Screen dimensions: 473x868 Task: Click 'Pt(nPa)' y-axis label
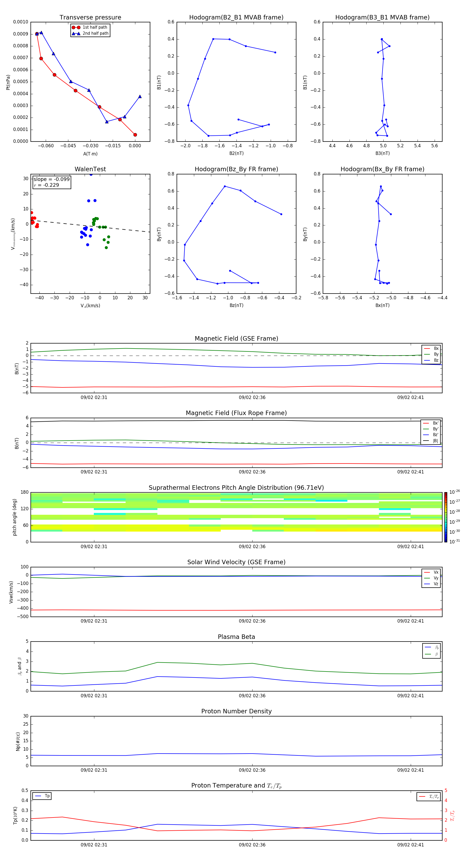coord(8,82)
